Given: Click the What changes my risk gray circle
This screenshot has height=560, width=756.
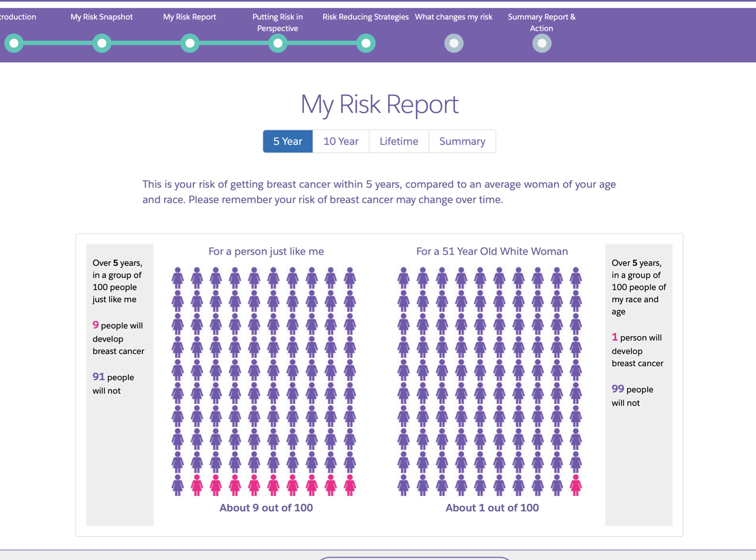Looking at the screenshot, I should 454,43.
